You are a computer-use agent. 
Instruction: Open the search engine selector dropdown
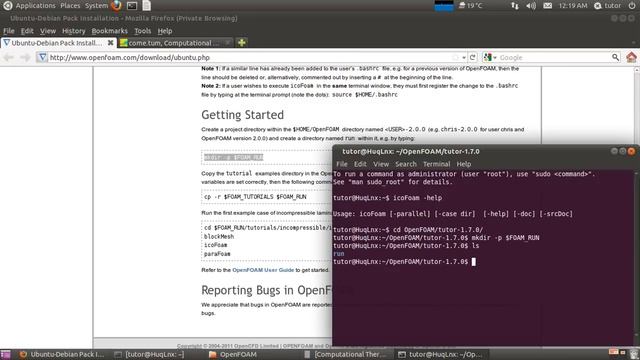[489, 58]
